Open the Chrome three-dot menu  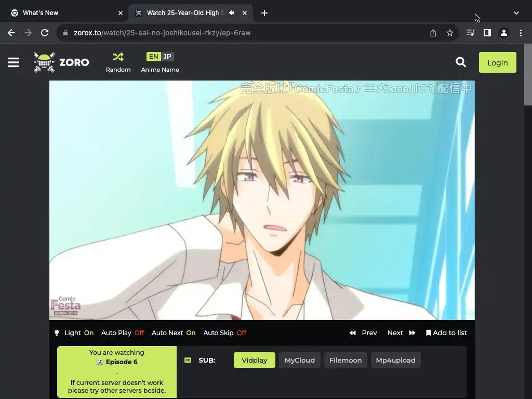(521, 33)
